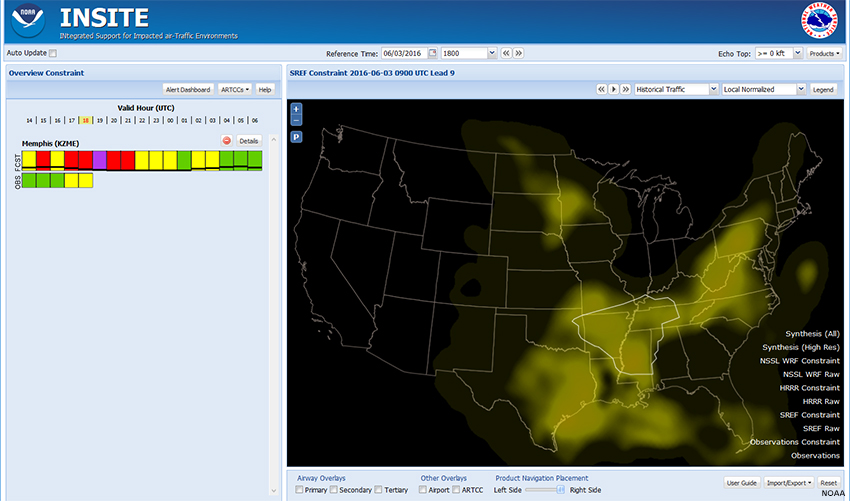
Task: Click the P map button
Action: (x=296, y=137)
